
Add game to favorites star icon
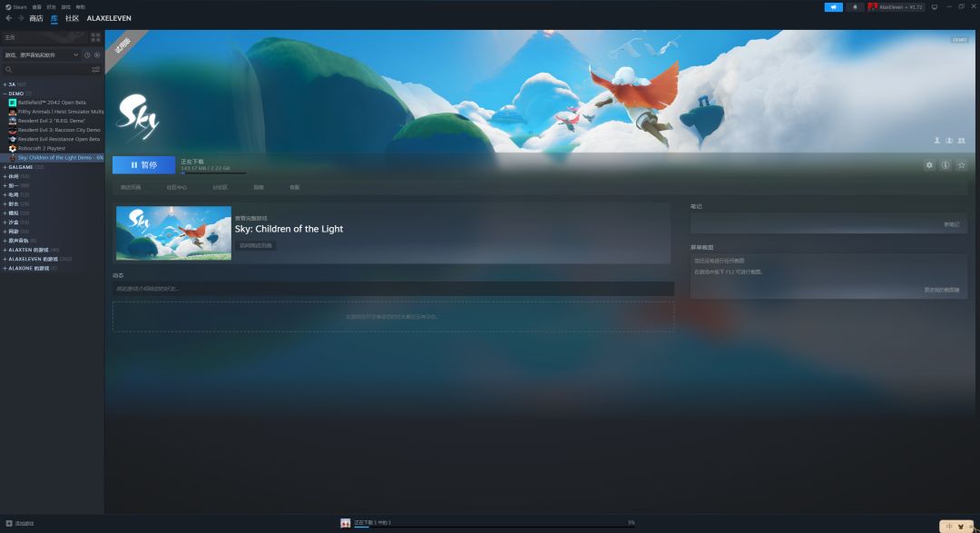[x=962, y=165]
